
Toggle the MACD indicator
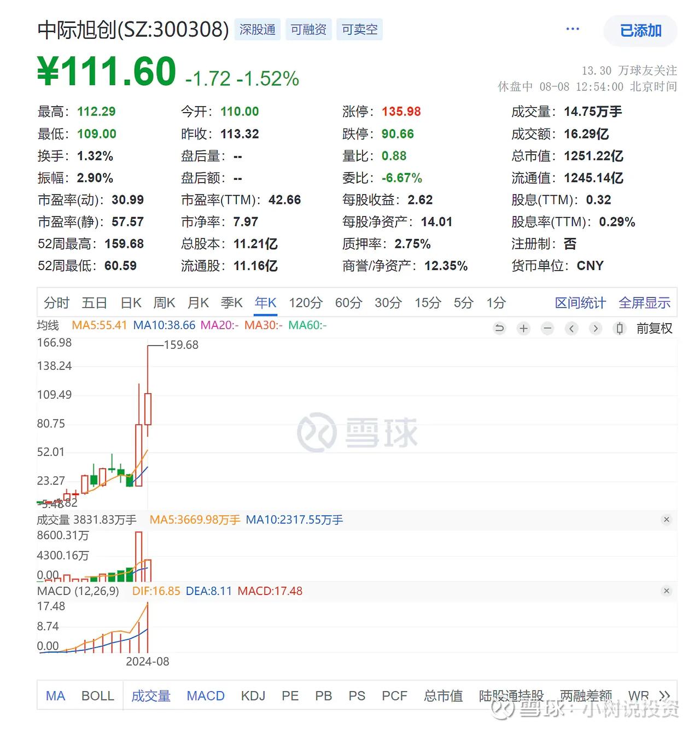206,696
